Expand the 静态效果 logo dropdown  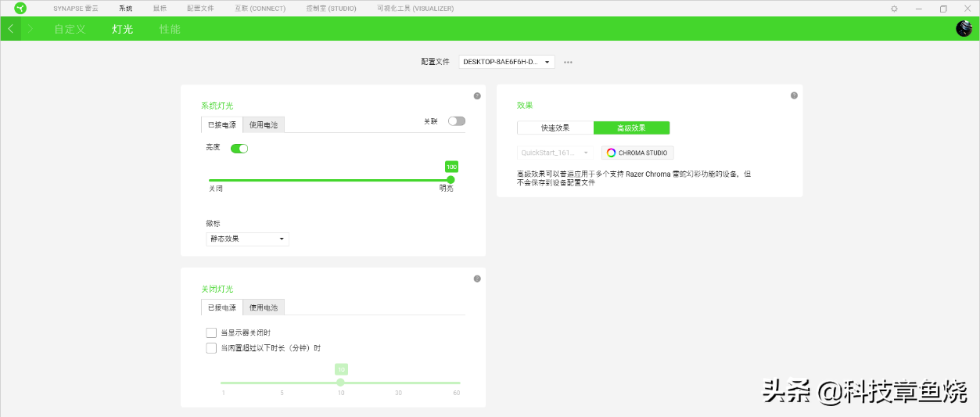247,239
